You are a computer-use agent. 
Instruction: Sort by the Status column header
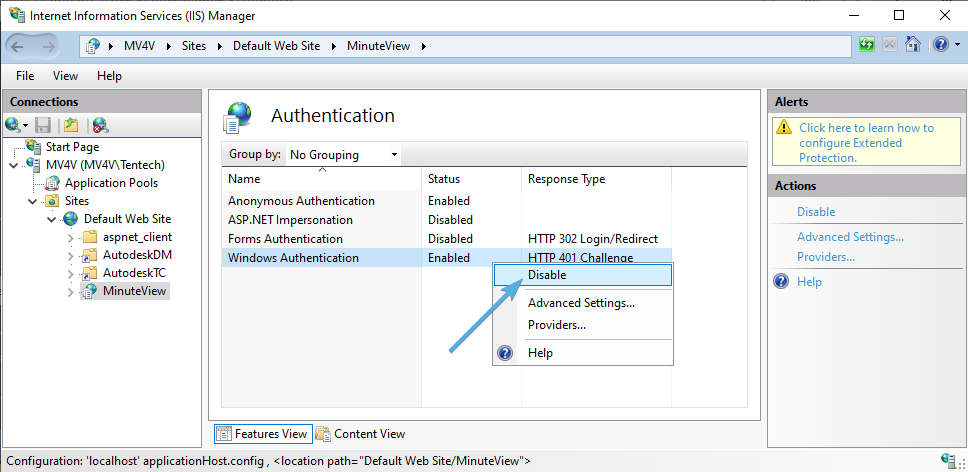(x=472, y=179)
